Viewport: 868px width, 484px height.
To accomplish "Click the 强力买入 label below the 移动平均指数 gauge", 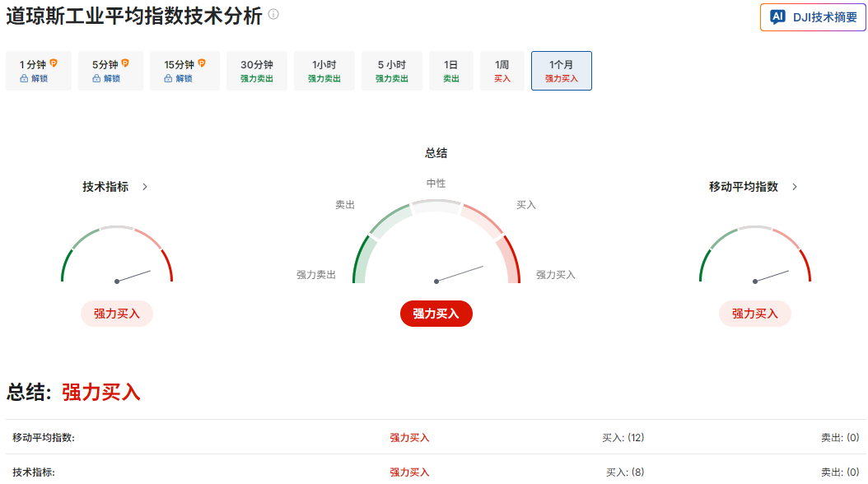I will pyautogui.click(x=754, y=314).
